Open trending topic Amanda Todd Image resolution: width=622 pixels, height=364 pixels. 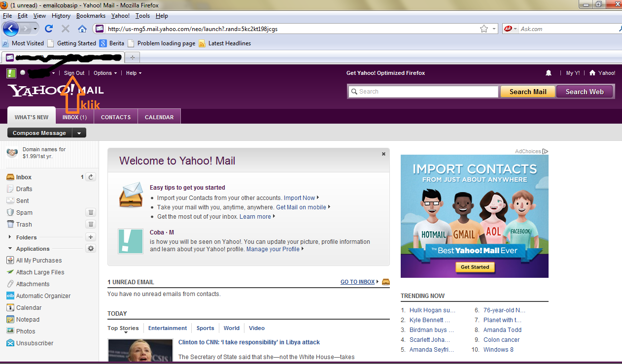[502, 330]
